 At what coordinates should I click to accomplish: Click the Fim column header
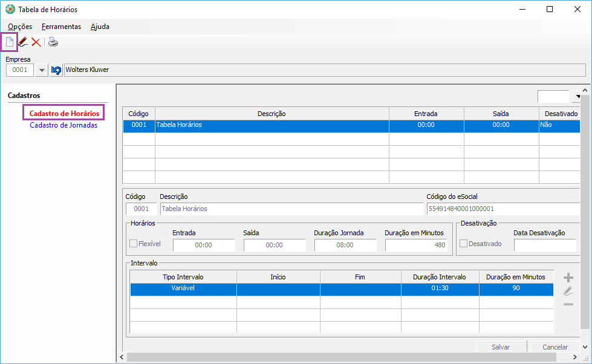pos(360,277)
